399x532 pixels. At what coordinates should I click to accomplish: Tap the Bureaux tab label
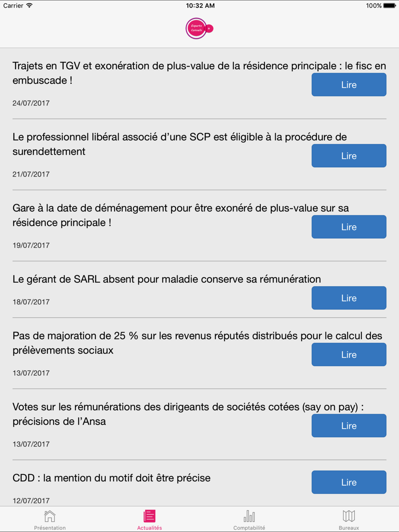point(349,528)
